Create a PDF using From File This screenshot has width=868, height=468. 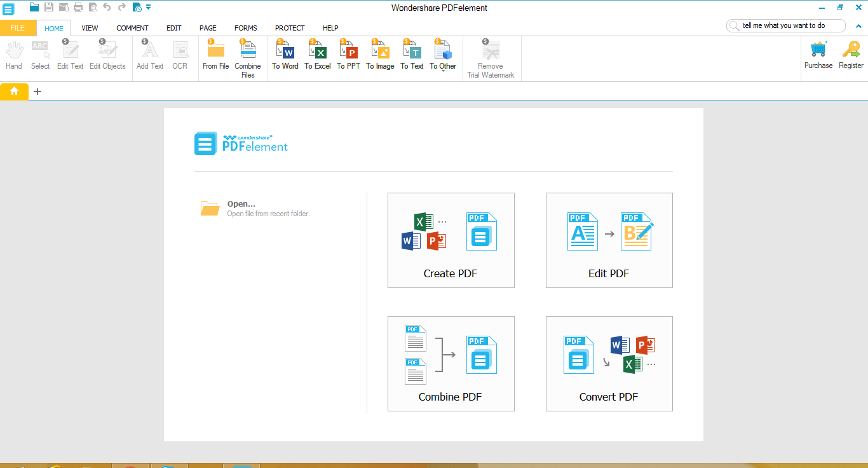(x=215, y=51)
